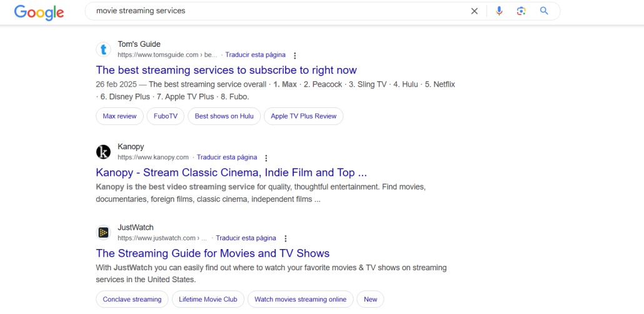Open three-dot menu for JustWatch result

286,238
